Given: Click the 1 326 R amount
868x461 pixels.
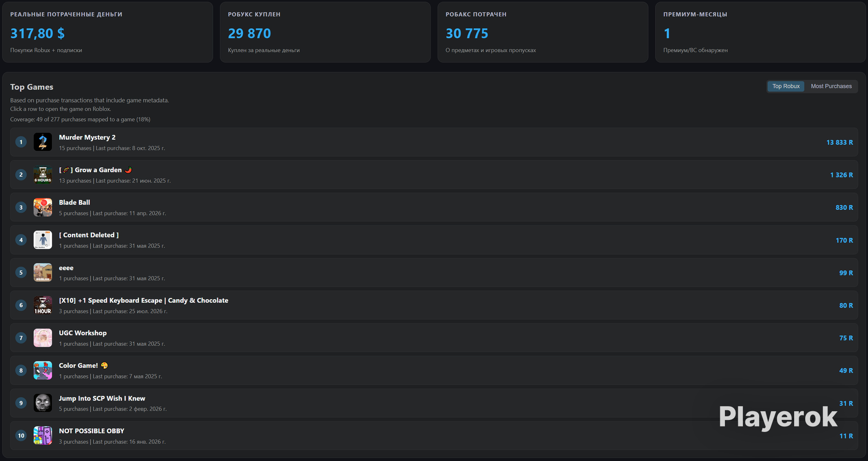Looking at the screenshot, I should [841, 175].
